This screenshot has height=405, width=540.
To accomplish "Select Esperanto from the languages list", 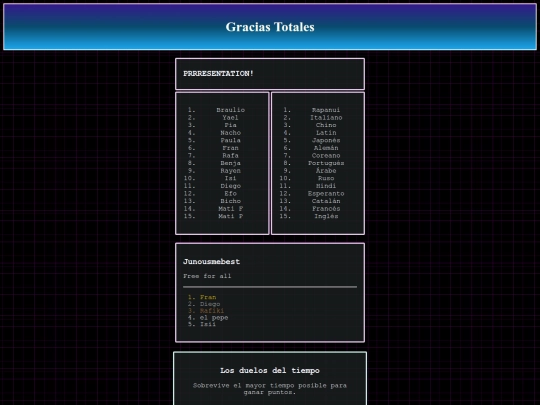I will pos(326,193).
